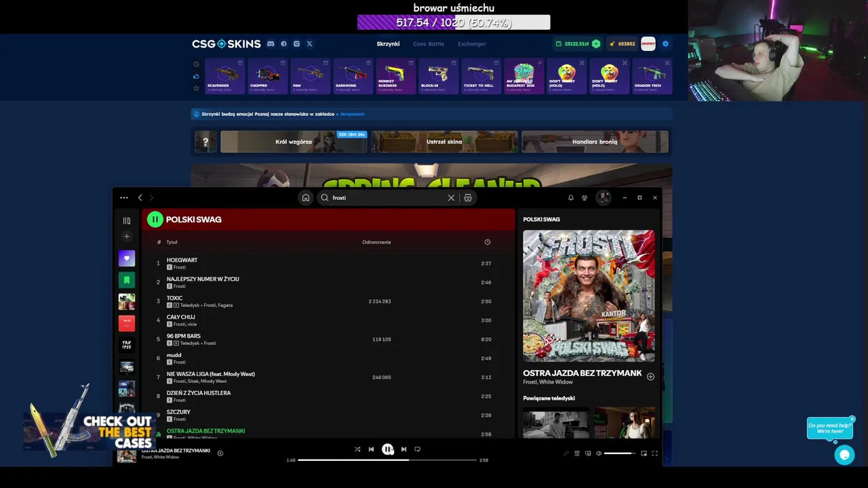Play track CAŁY CHUJ
The height and width of the screenshot is (488, 868).
(x=181, y=317)
